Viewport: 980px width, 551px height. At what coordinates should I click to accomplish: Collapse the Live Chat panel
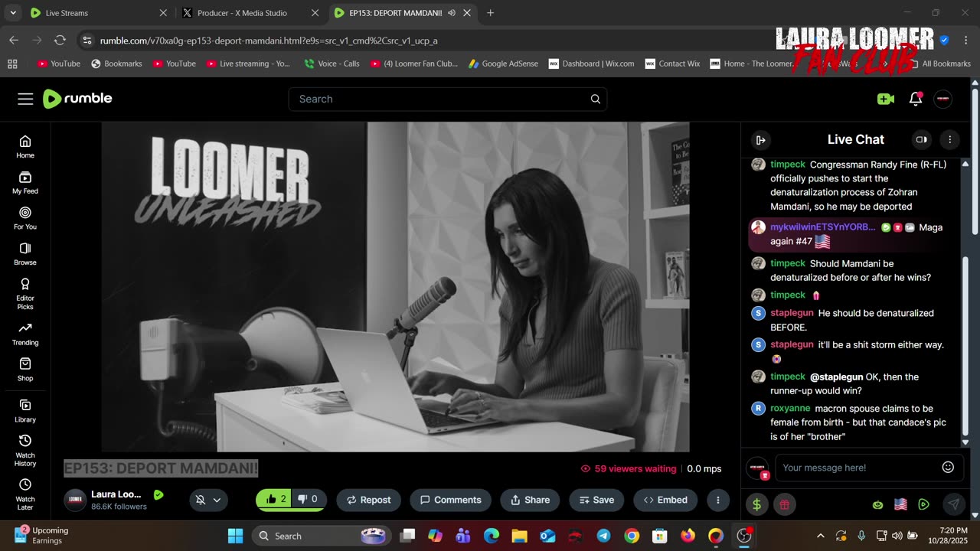pyautogui.click(x=760, y=140)
